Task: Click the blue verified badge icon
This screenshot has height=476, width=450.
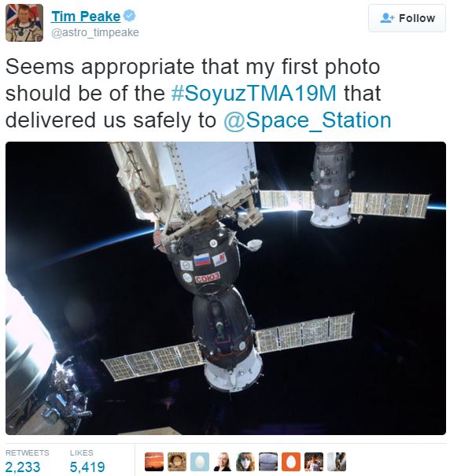Action: 130,16
